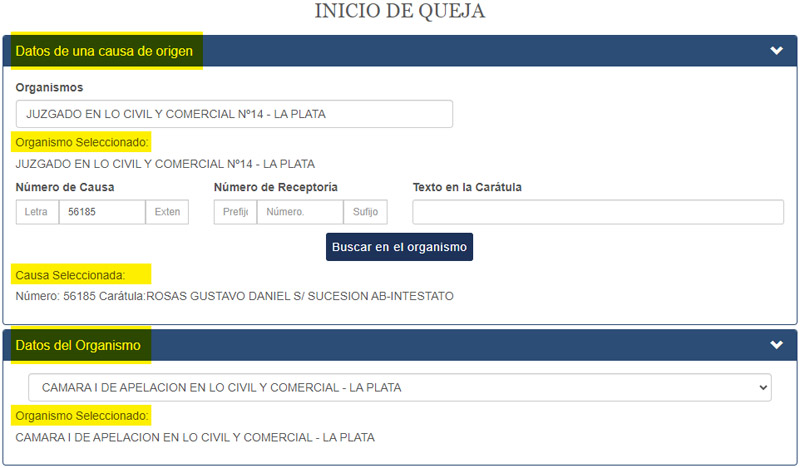Click the Número field under Número de Receptoría
Image resolution: width=800 pixels, height=468 pixels.
click(x=300, y=212)
